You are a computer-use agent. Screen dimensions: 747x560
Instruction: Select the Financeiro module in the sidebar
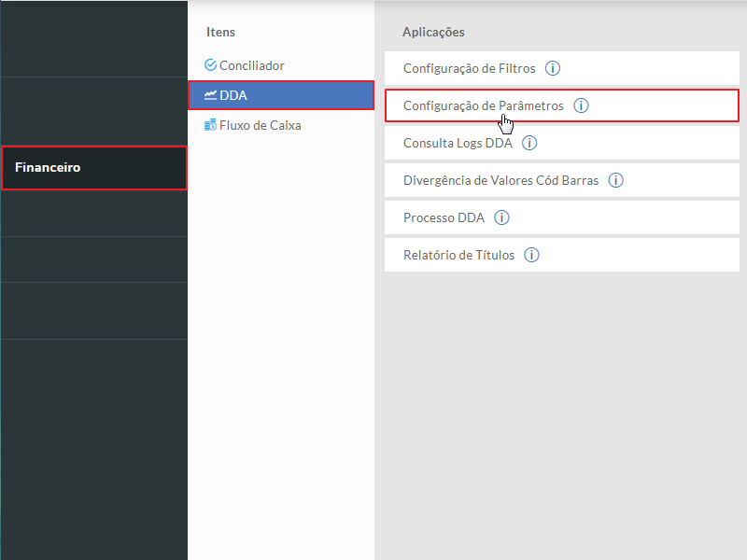click(x=48, y=168)
